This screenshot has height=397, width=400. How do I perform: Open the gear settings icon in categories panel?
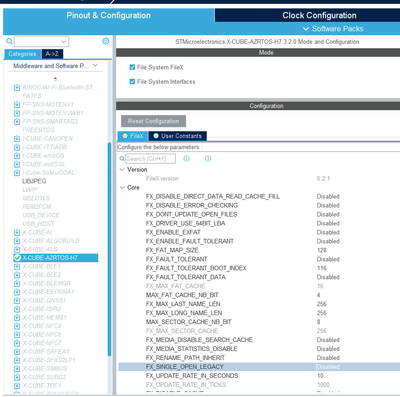(x=106, y=41)
